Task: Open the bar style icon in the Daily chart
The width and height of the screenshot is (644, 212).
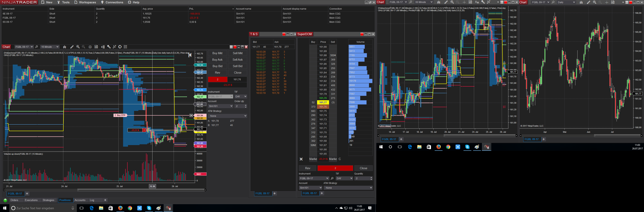Action: [581, 2]
